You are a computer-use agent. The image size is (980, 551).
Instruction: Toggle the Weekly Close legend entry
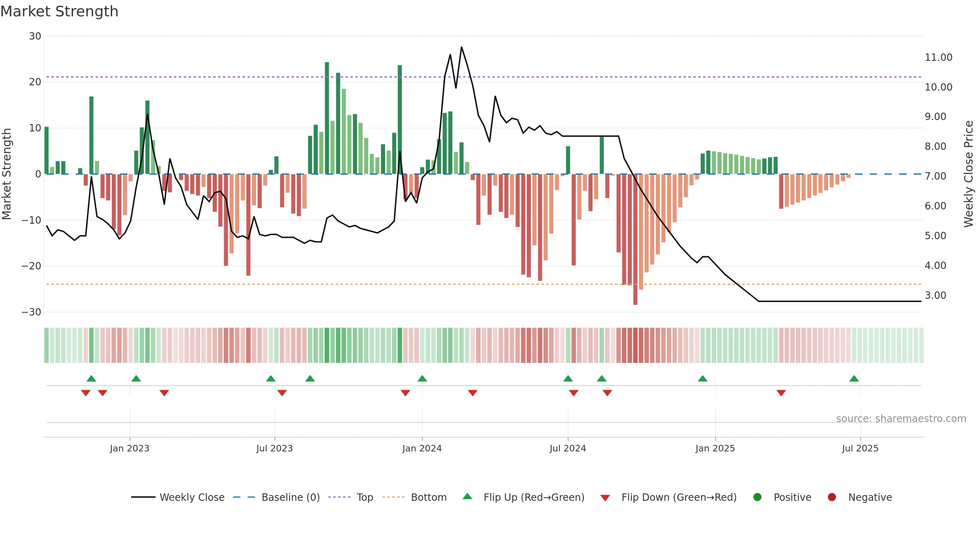tap(178, 497)
